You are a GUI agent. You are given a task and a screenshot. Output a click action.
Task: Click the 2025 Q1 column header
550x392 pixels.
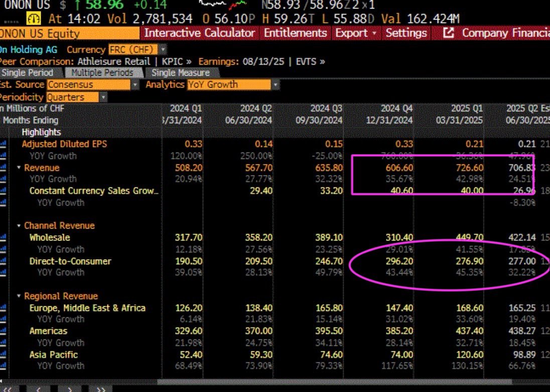(467, 108)
